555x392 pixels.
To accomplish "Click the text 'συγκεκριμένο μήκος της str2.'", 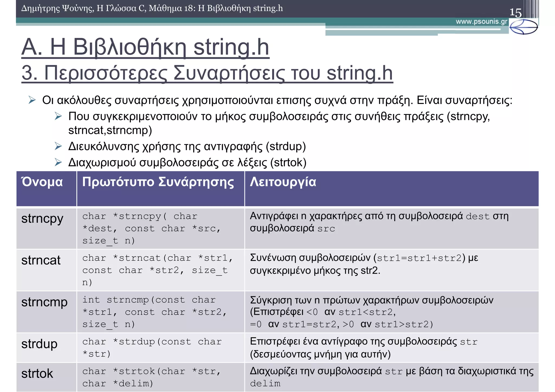I will [315, 270].
